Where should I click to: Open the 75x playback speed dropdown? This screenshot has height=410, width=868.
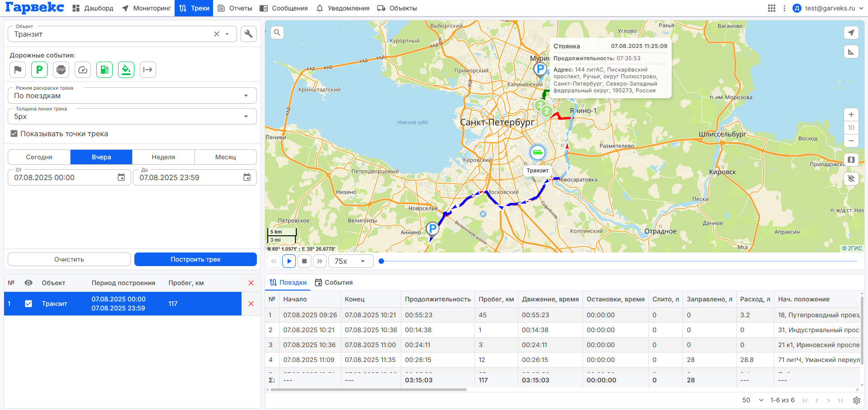[x=351, y=261]
